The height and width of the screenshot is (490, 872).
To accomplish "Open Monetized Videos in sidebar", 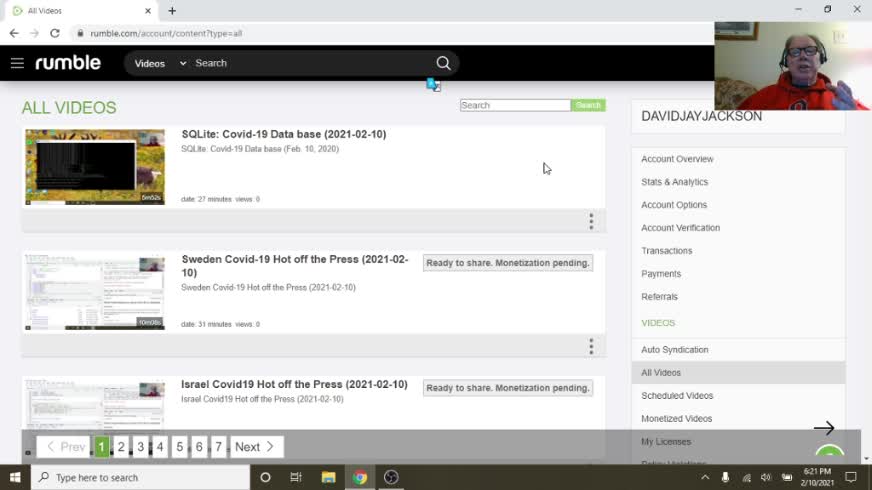I will (676, 419).
